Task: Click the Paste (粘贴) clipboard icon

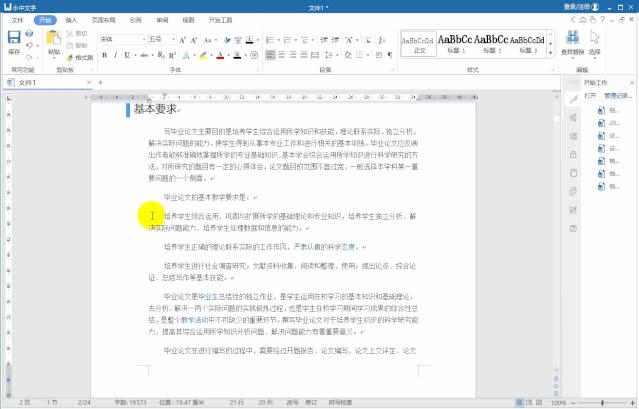Action: (53, 38)
